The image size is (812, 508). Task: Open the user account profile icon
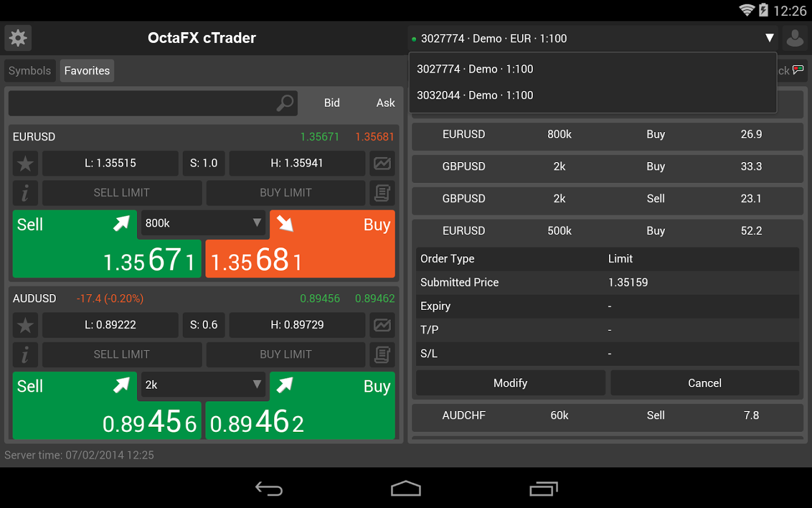(x=795, y=38)
